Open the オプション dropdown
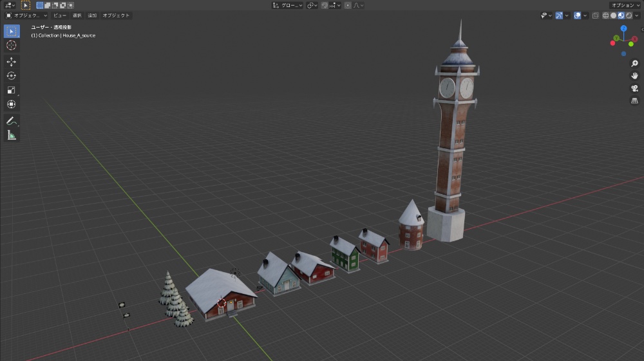Screen dimensions: 644x361 click(625, 5)
